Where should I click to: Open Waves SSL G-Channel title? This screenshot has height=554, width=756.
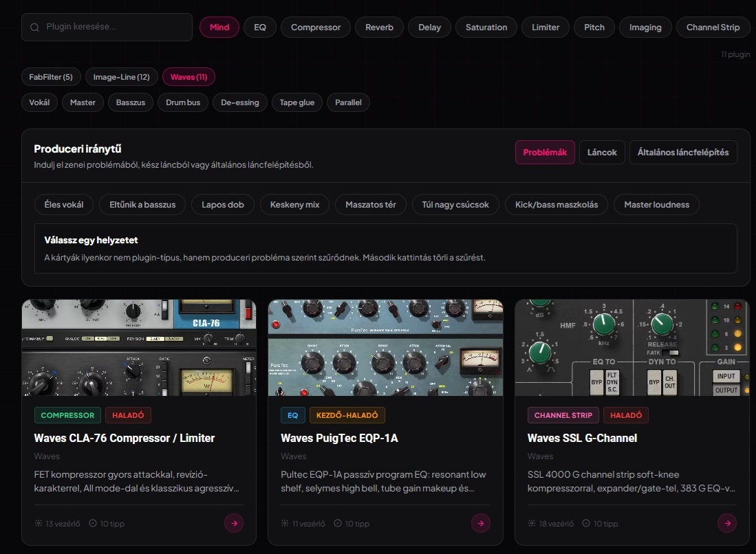tap(582, 438)
